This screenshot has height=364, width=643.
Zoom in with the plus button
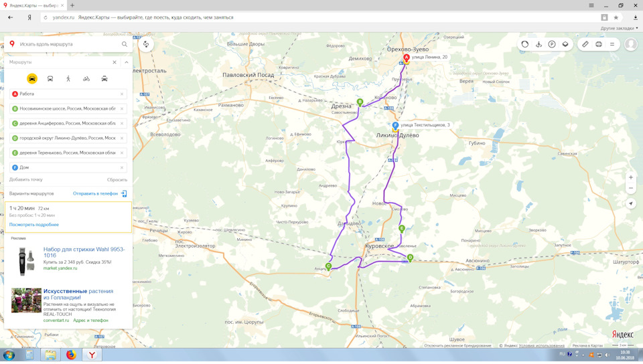pos(631,177)
